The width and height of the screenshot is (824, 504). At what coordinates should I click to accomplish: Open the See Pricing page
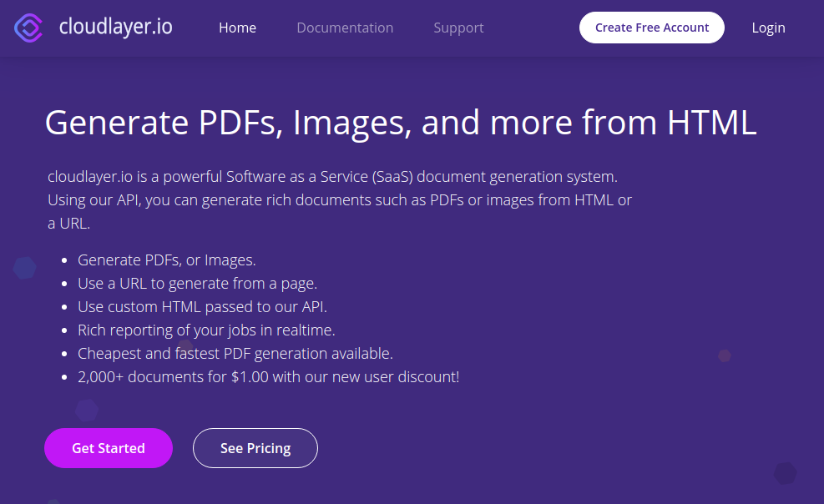[255, 448]
